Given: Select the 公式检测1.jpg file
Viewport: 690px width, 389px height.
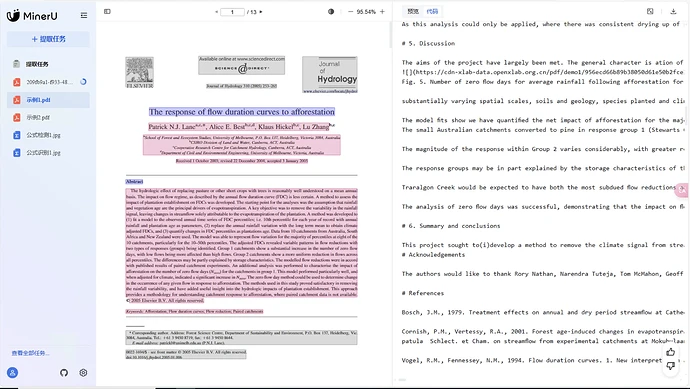Looking at the screenshot, I should tap(48, 135).
